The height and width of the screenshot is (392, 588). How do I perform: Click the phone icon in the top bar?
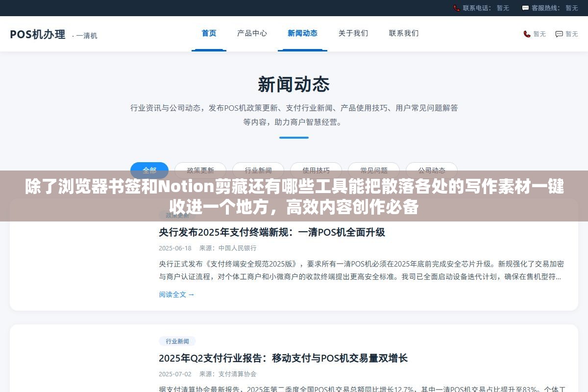[457, 8]
